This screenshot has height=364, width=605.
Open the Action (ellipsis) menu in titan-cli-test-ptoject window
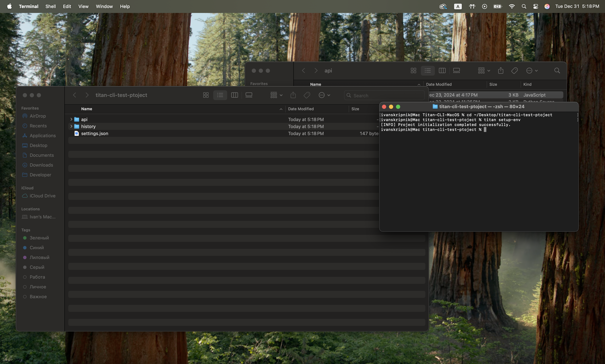[x=324, y=95]
